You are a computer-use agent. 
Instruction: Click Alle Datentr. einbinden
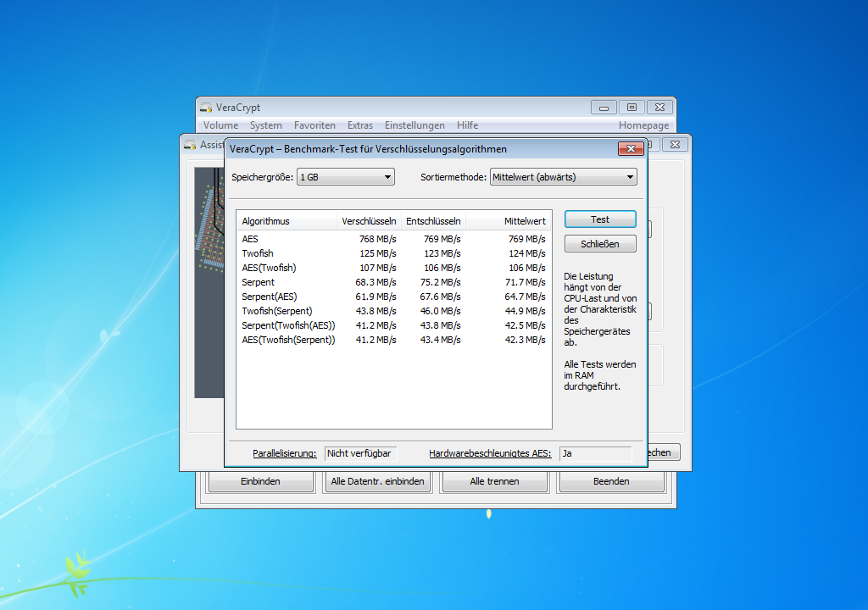click(377, 481)
